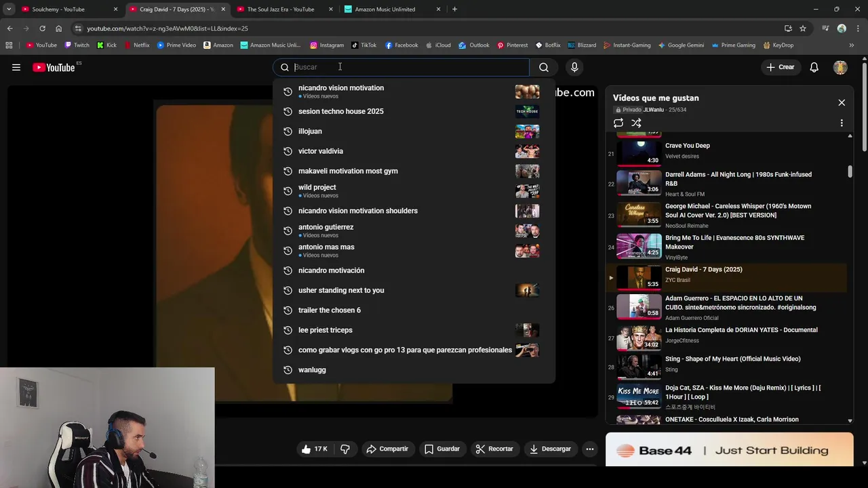The width and height of the screenshot is (868, 488).
Task: Select the nicandro motivación suggestion
Action: pyautogui.click(x=414, y=270)
